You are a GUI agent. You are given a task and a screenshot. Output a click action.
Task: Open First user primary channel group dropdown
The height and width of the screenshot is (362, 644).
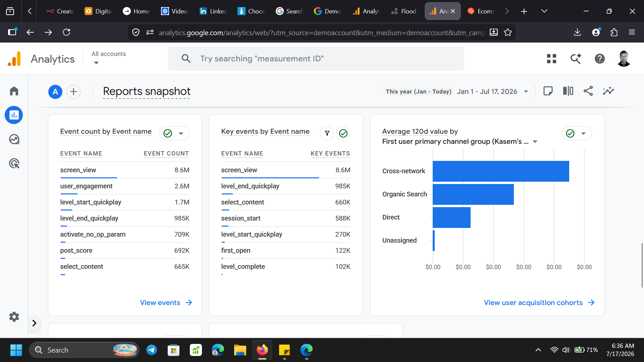click(x=460, y=141)
